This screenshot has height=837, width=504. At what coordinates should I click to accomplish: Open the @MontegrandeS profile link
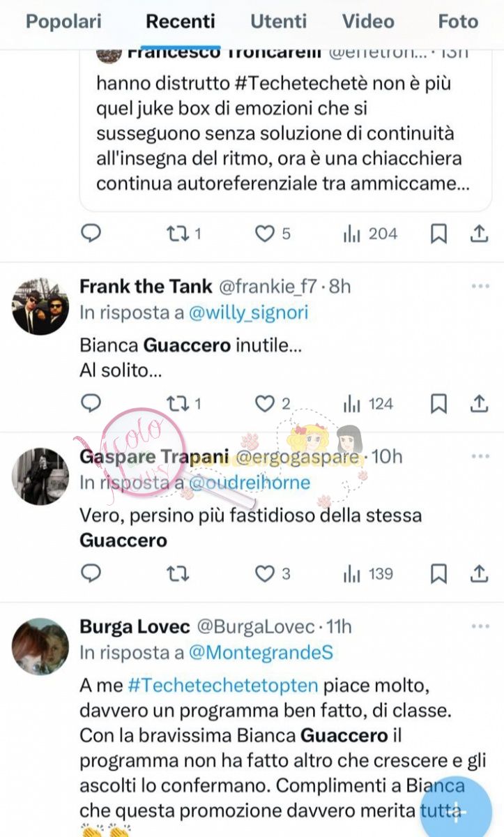261,653
